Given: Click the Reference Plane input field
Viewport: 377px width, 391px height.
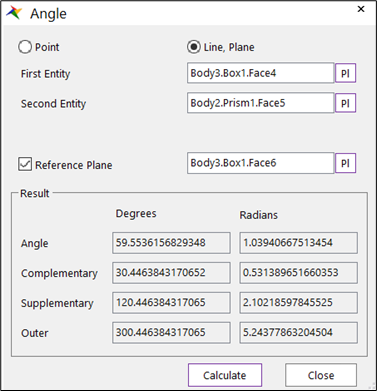Looking at the screenshot, I should point(260,163).
